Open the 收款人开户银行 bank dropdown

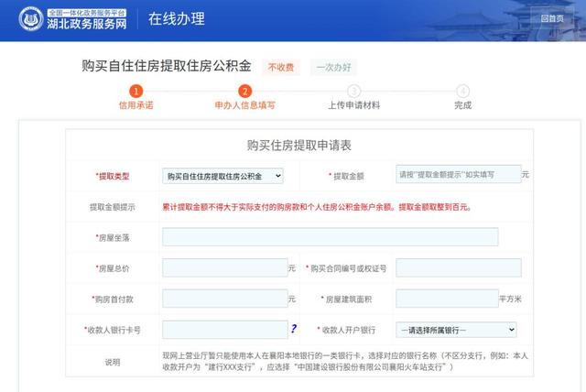point(456,330)
